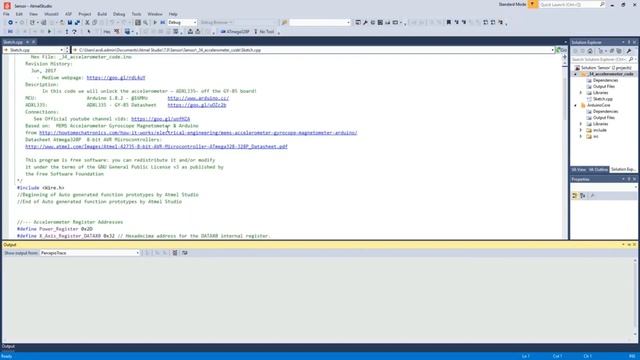Open the Window menu
640x360 pixels.
pyautogui.click(x=155, y=14)
